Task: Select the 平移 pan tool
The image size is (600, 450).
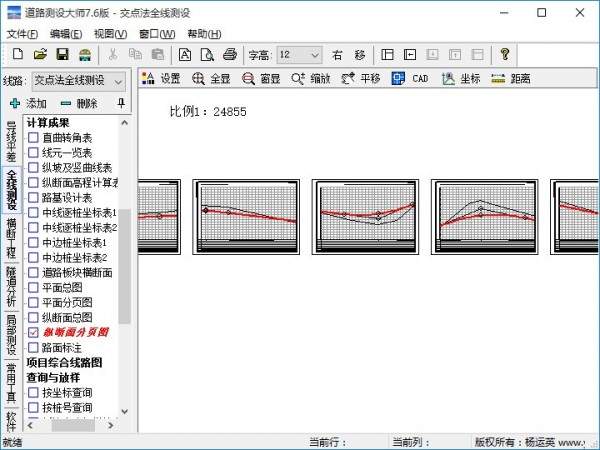Action: 360,79
